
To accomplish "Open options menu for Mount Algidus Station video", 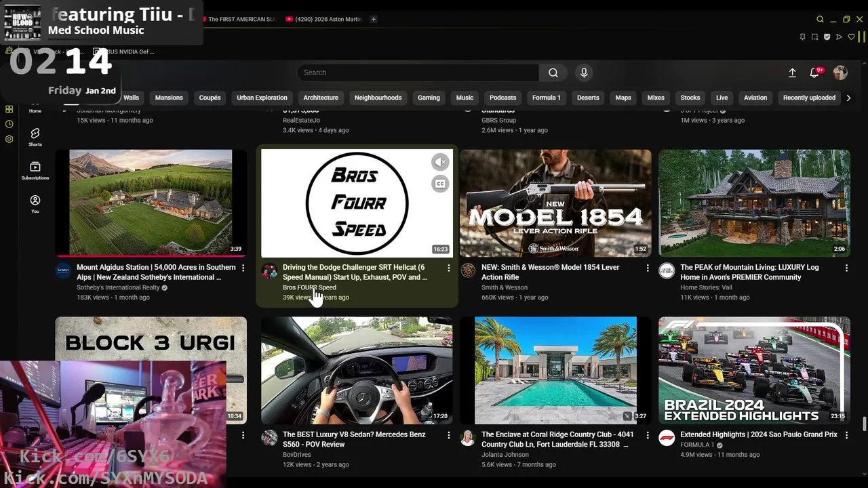I will (x=243, y=268).
